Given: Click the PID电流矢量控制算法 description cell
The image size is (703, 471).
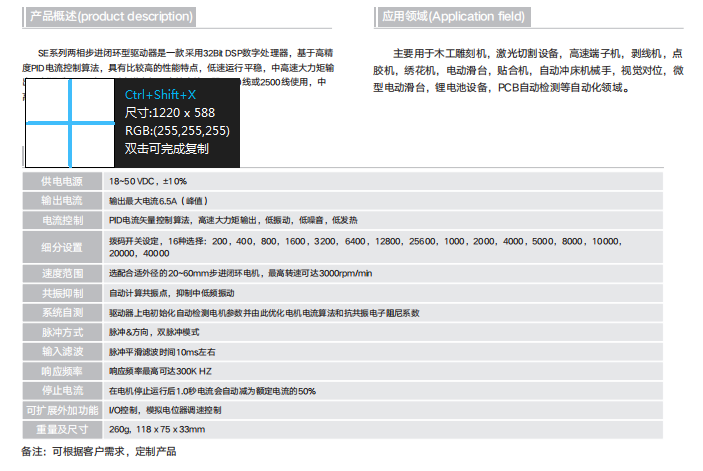Looking at the screenshot, I should [x=383, y=220].
